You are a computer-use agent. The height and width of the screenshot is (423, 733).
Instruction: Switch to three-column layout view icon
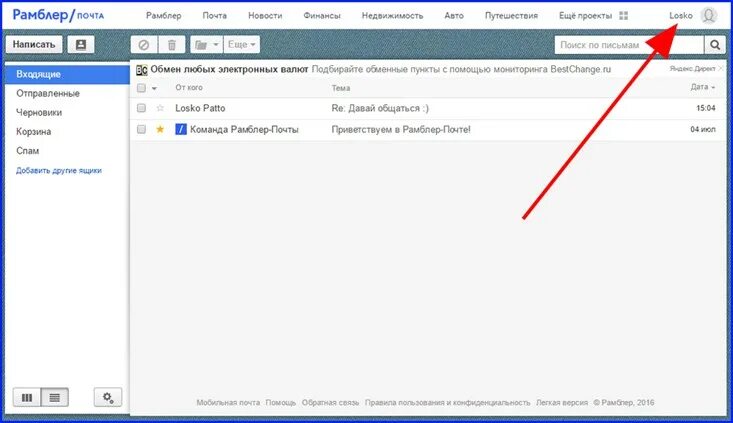click(27, 397)
